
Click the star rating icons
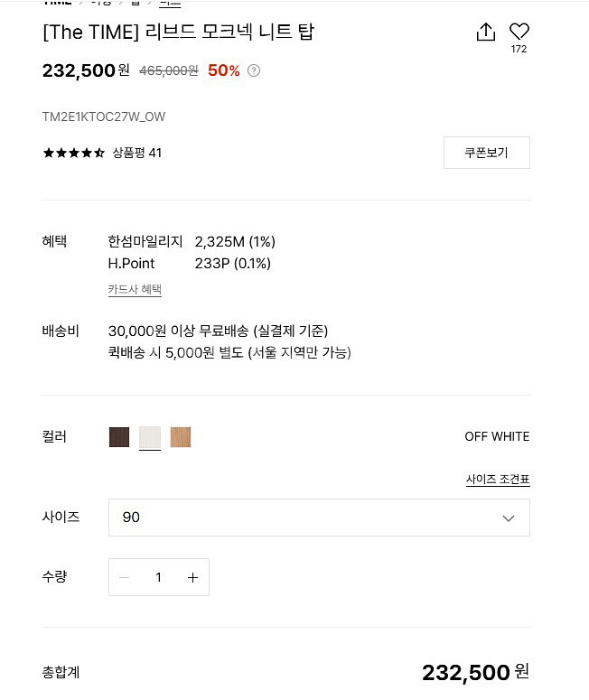coord(74,153)
